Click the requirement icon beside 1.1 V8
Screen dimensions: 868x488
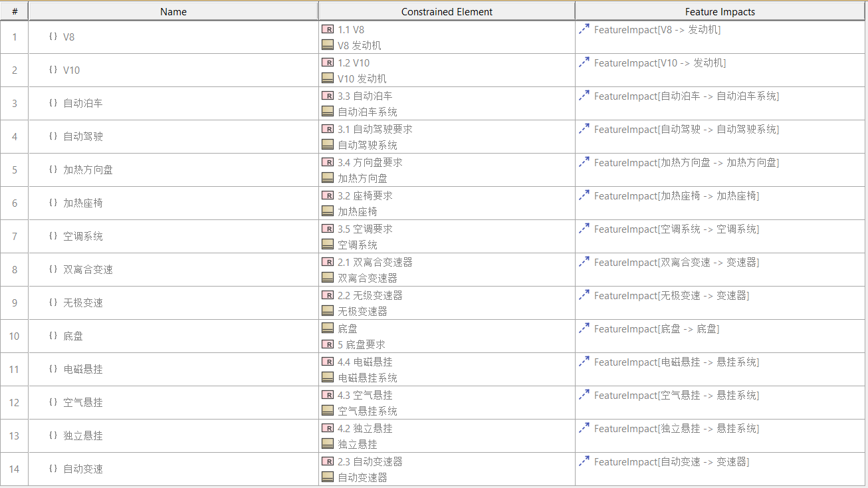click(x=327, y=29)
